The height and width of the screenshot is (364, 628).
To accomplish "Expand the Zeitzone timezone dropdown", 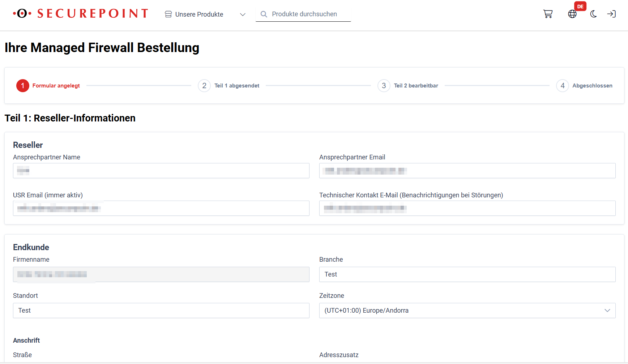I will [x=607, y=310].
